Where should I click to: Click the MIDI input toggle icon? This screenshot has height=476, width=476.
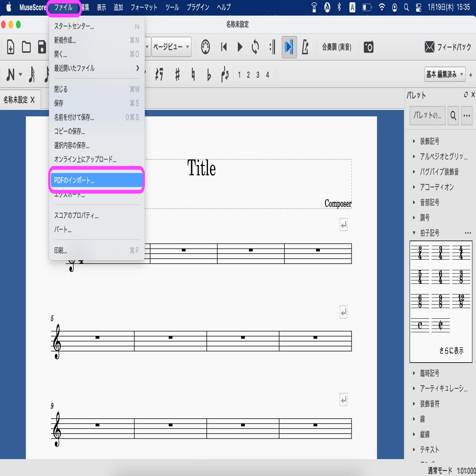tap(206, 47)
